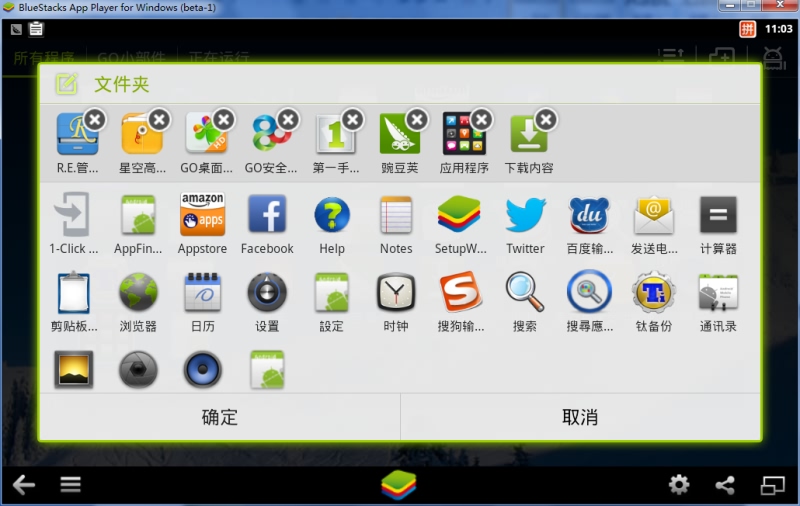Open the BlueStacks settings gear

pos(679,485)
